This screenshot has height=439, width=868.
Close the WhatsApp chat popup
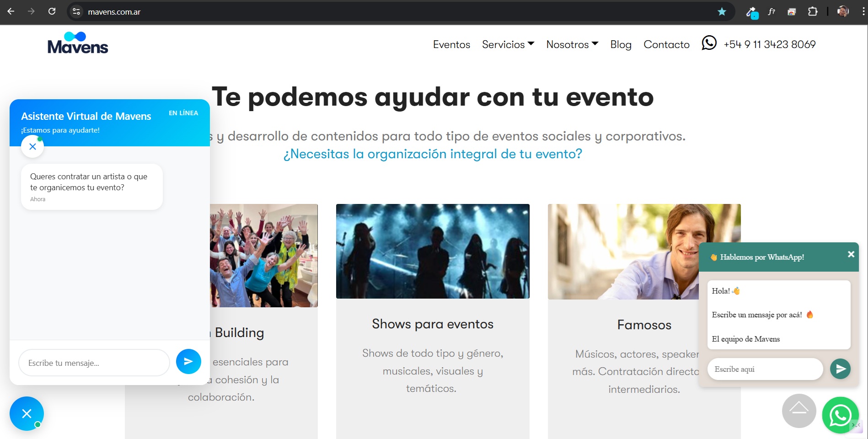pyautogui.click(x=851, y=254)
